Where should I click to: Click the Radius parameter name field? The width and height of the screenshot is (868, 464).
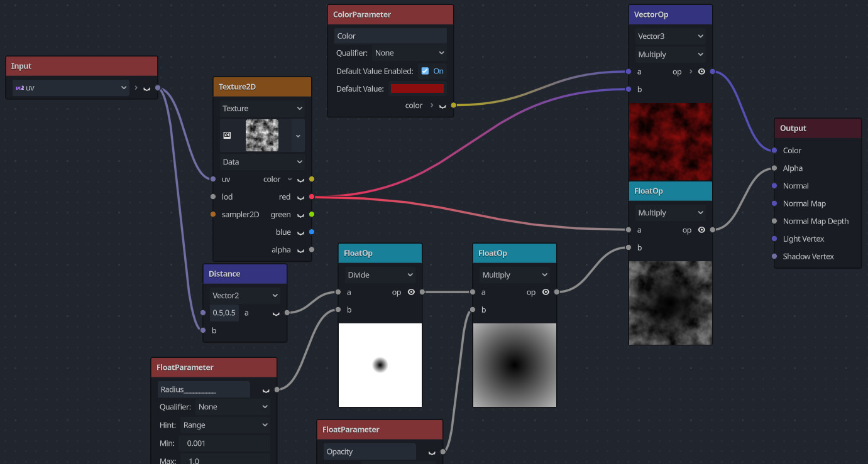(x=204, y=389)
